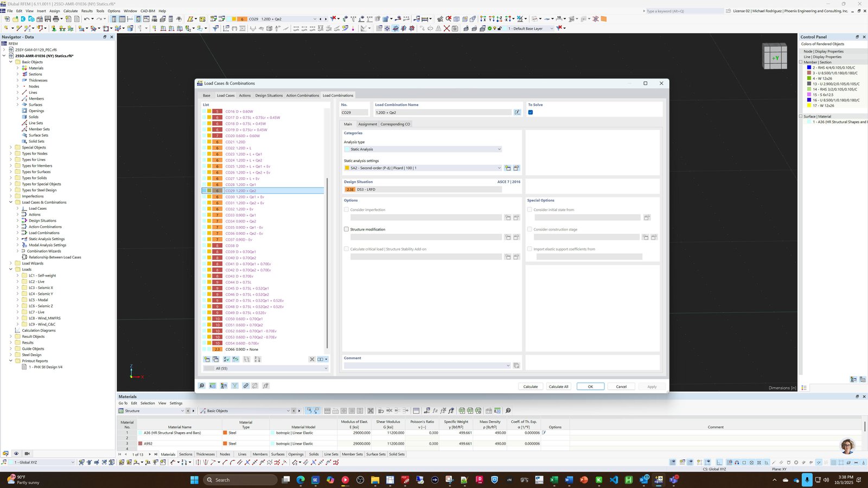Open the Static analysis settings dropdown
This screenshot has height=488, width=868.
[423, 168]
